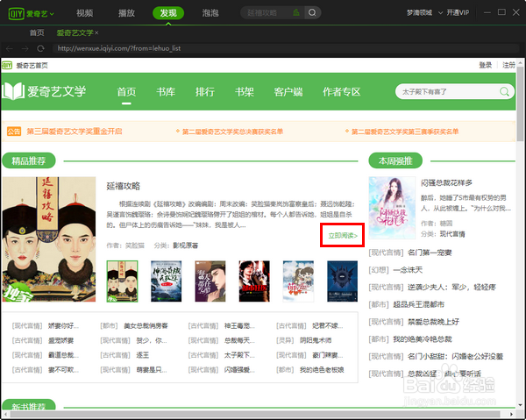Image resolution: width=526 pixels, height=420 pixels.
Task: Open 名门第一宠妻 in weekly picks
Action: [x=430, y=253]
